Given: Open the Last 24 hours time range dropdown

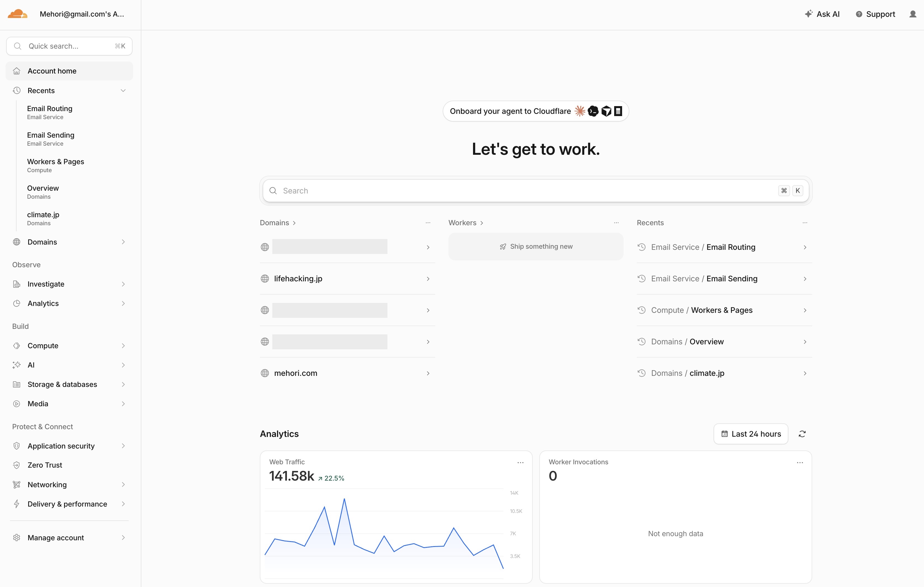Looking at the screenshot, I should (751, 434).
